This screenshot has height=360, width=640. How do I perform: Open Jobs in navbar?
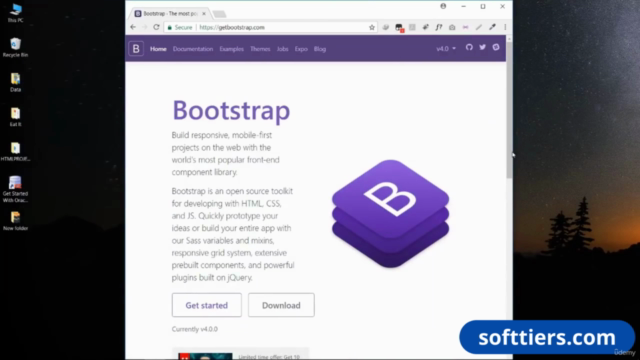[282, 49]
